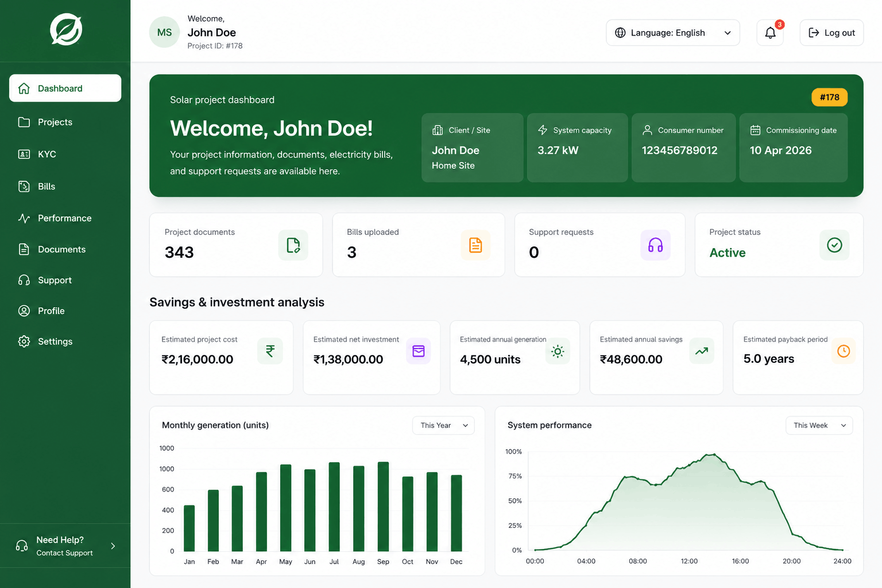
Task: Click the System performance chart title
Action: click(x=550, y=425)
